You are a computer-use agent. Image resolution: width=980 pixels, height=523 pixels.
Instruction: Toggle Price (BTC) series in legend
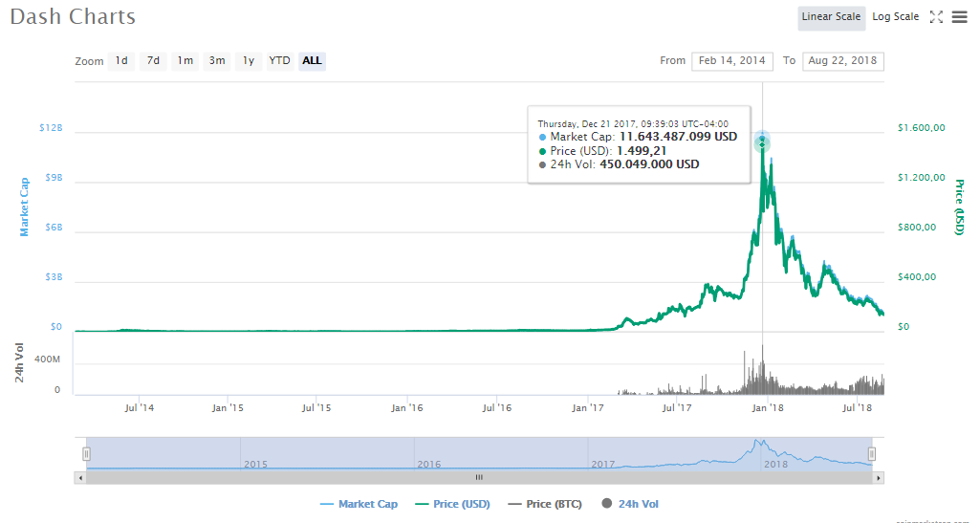(x=545, y=504)
